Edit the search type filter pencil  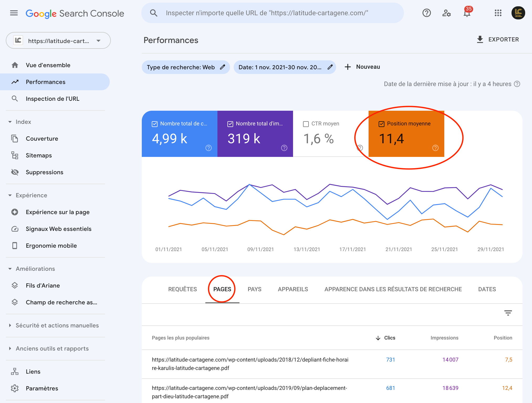point(223,67)
